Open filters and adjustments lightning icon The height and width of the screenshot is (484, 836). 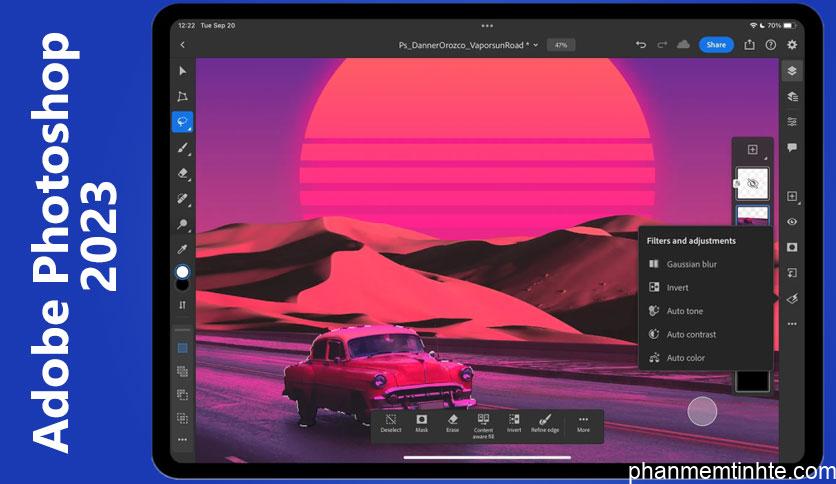[792, 299]
